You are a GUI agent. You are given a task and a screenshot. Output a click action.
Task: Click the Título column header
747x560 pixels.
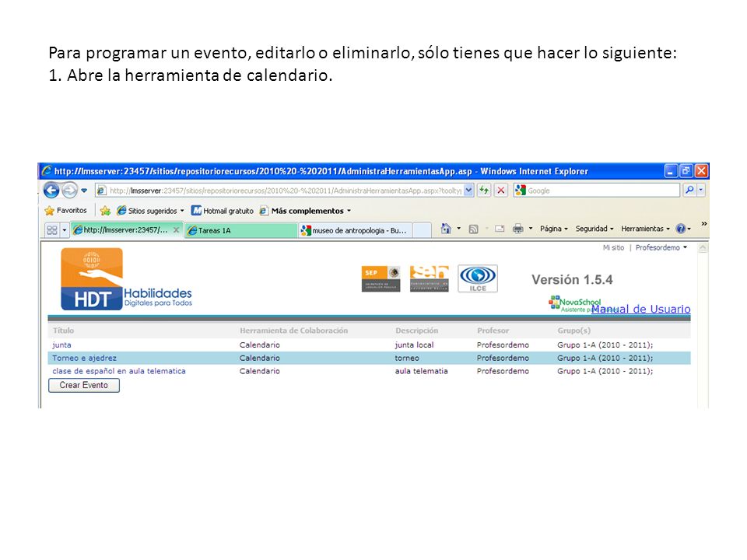pyautogui.click(x=63, y=331)
